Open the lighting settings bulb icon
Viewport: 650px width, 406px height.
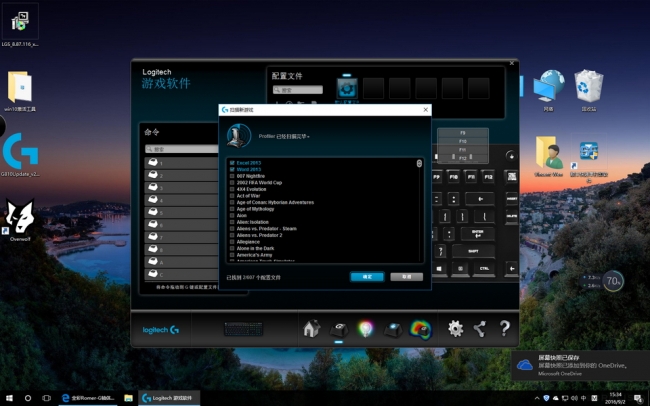click(365, 328)
